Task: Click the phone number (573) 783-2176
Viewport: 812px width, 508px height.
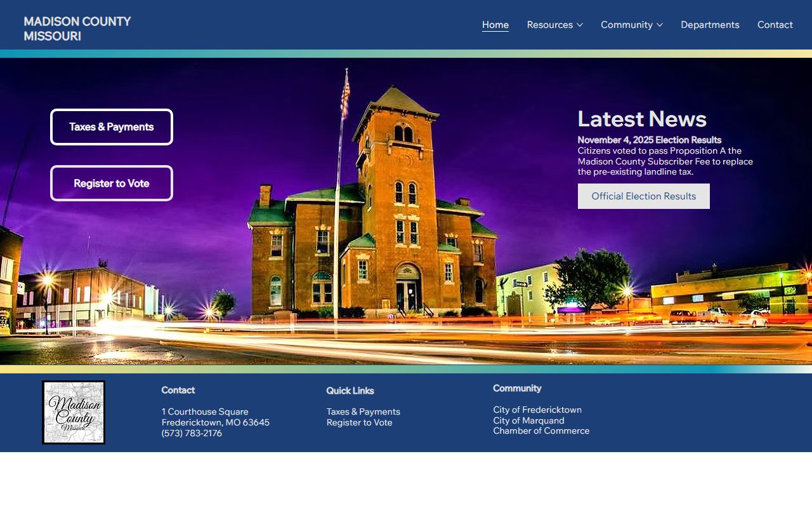Action: click(192, 434)
